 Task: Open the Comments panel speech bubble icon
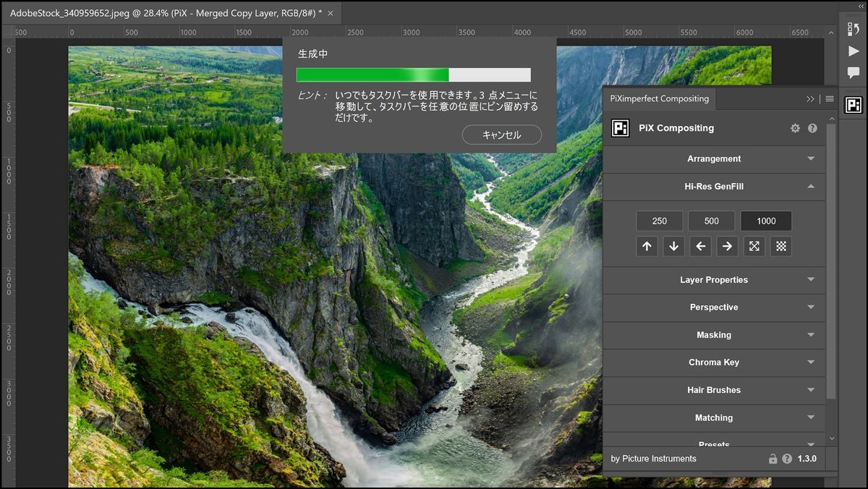854,73
